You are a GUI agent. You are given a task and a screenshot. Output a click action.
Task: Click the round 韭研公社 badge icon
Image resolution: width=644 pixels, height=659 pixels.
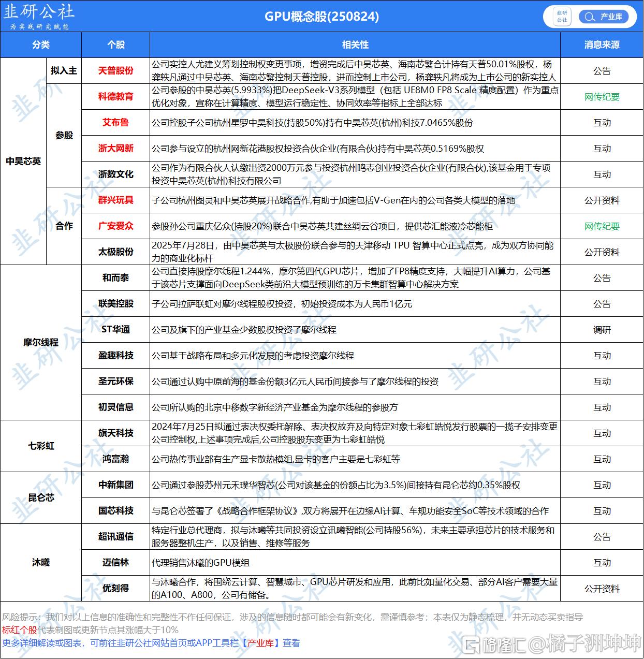pos(562,17)
